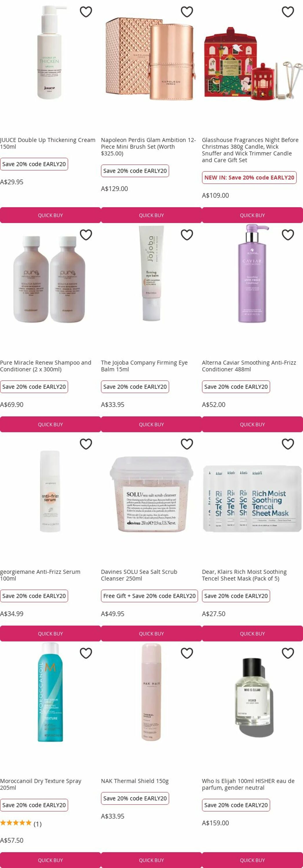
Task: Heart icon for georgiemane Anti-Frizz Serum
Action: point(86,444)
